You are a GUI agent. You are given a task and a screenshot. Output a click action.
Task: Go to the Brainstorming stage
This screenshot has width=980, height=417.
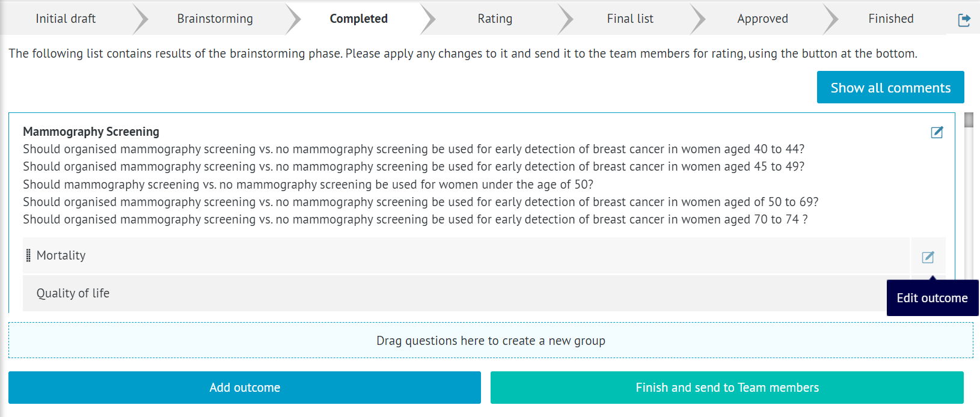point(214,19)
